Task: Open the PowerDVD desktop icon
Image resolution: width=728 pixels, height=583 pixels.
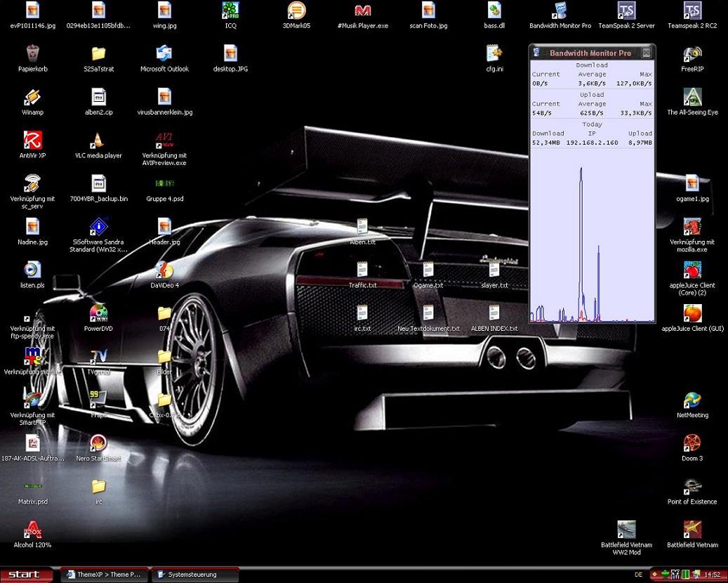Action: click(98, 313)
